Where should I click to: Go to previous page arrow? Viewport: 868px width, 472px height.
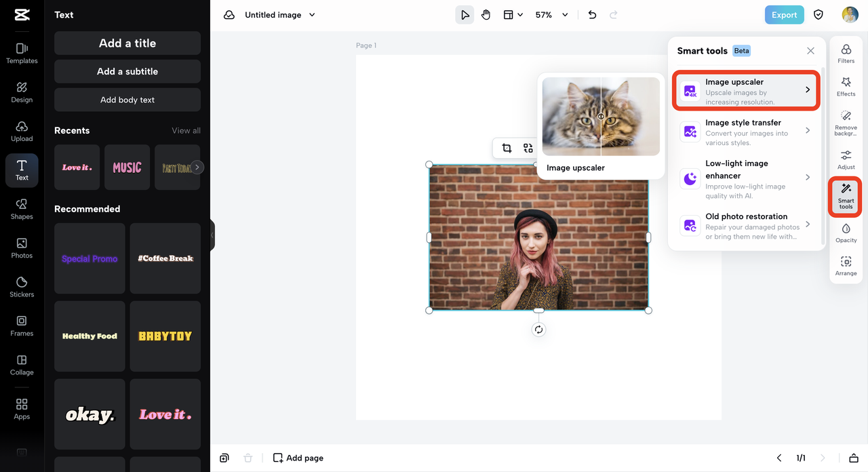[779, 458]
